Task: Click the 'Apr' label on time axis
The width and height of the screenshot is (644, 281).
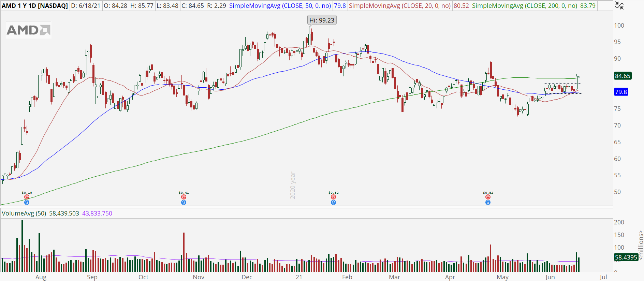Action: [450, 277]
